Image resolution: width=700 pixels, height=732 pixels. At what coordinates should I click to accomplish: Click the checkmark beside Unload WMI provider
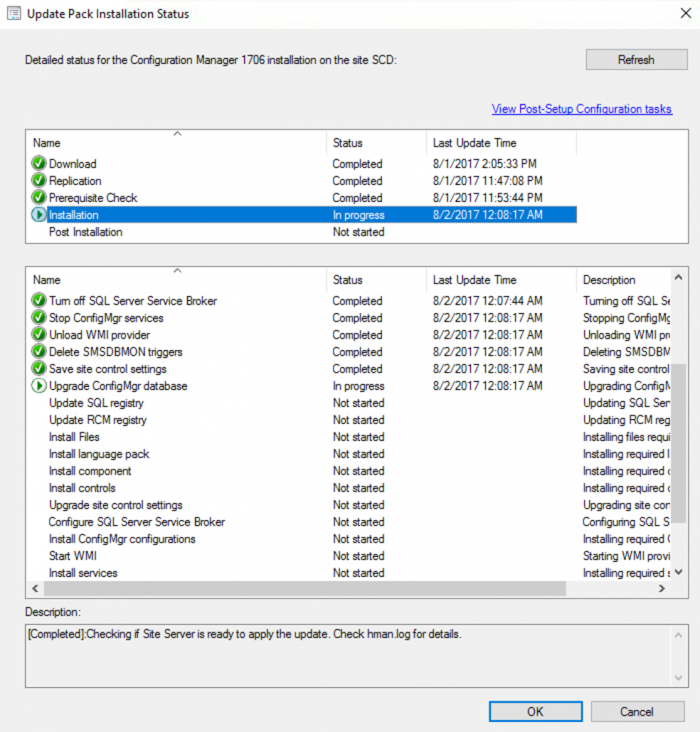38,335
